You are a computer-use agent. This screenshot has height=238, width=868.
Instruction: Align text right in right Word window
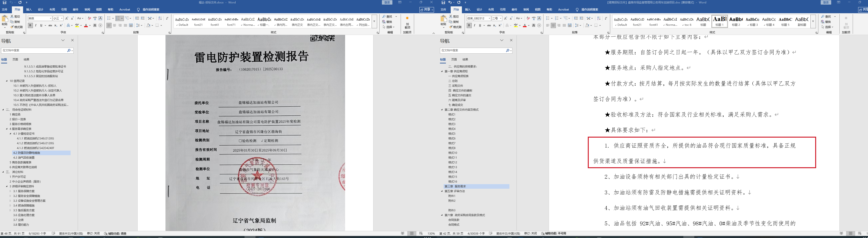pos(559,25)
